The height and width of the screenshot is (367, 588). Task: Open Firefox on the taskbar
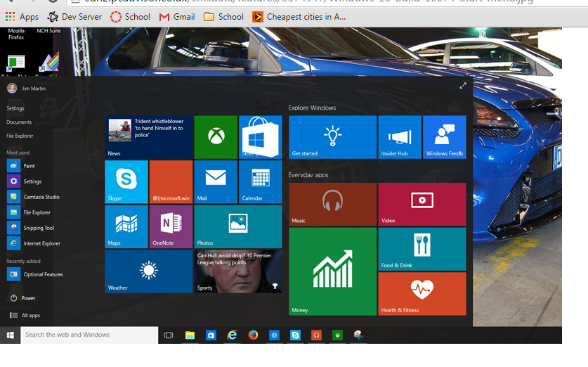253,335
